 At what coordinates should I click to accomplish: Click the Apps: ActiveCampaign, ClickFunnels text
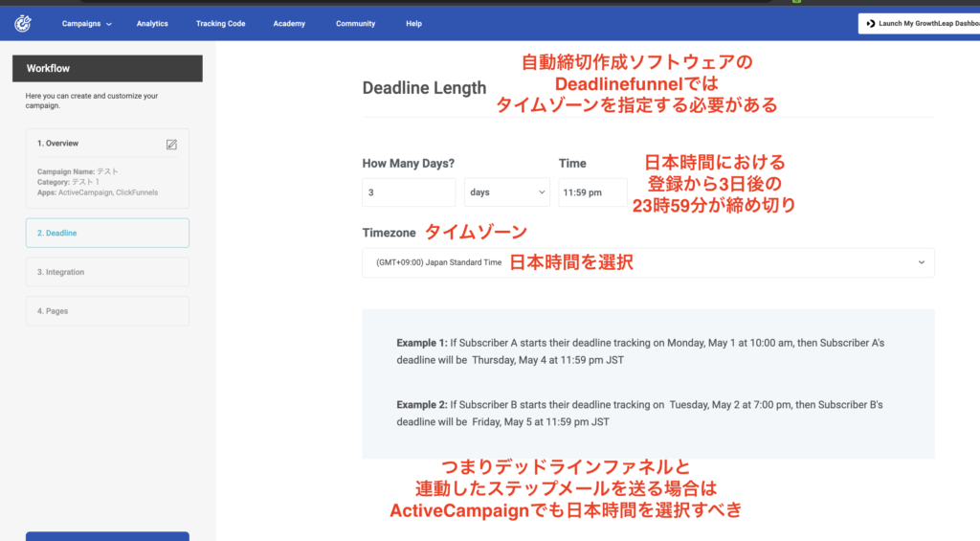[x=98, y=192]
